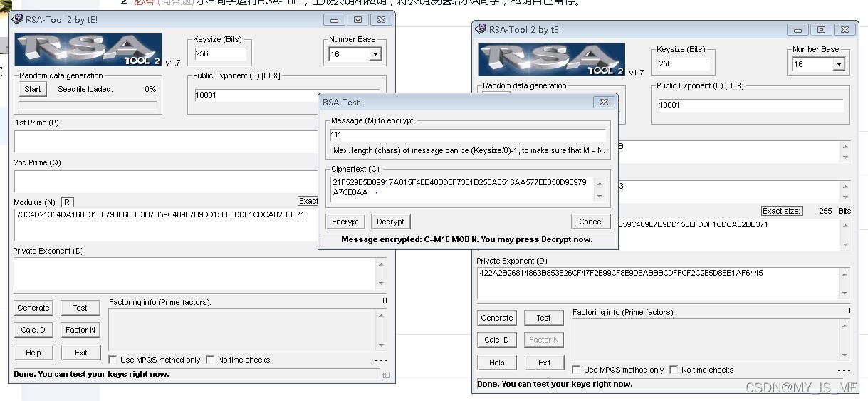Click Generate button in right window
The image size is (868, 401).
pyautogui.click(x=497, y=318)
